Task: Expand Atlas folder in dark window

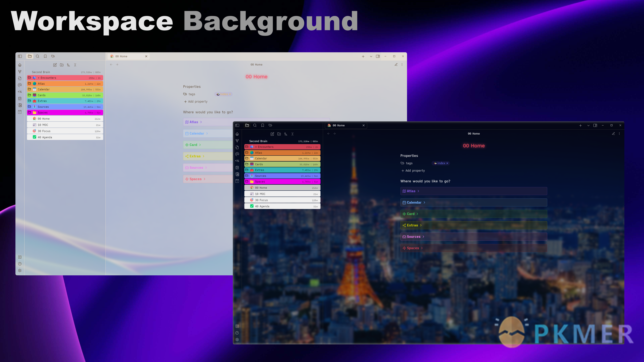Action: [282, 153]
